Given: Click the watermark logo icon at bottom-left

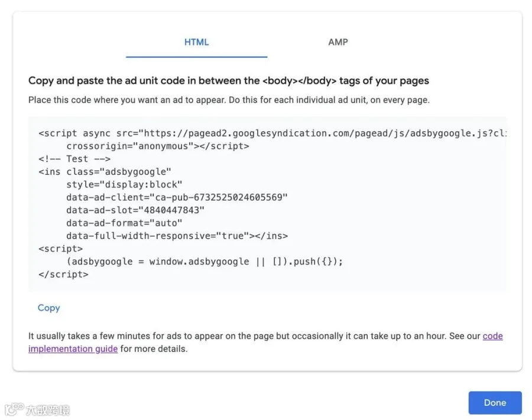Looking at the screenshot, I should tap(14, 408).
